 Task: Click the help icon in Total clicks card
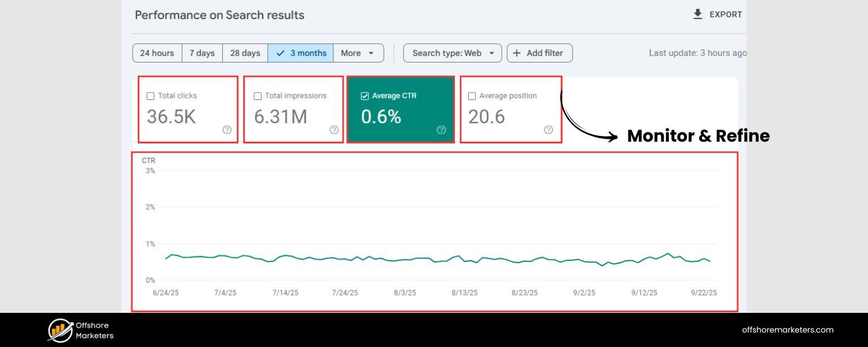coord(227,130)
